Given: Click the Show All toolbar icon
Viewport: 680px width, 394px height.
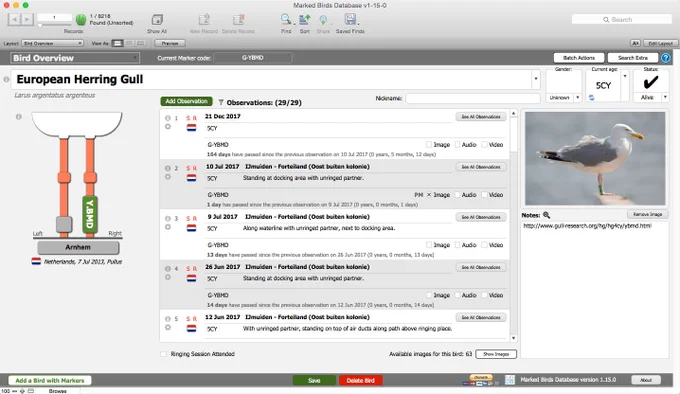Looking at the screenshot, I should coord(157,20).
